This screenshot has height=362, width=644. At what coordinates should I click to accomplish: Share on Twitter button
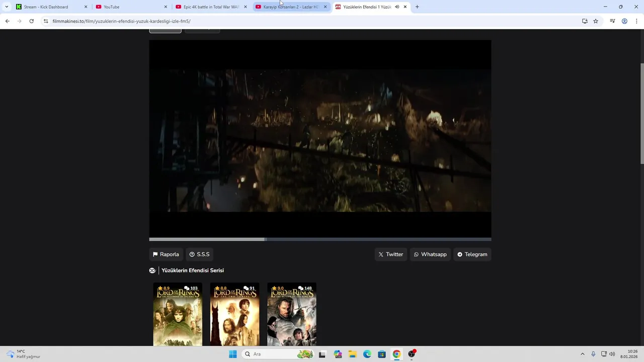click(390, 254)
